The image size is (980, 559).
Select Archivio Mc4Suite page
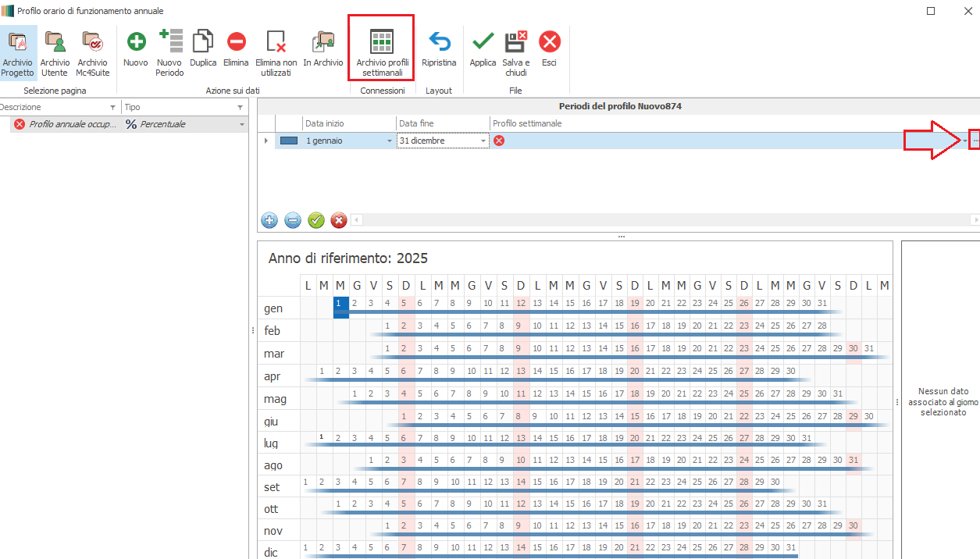point(92,42)
